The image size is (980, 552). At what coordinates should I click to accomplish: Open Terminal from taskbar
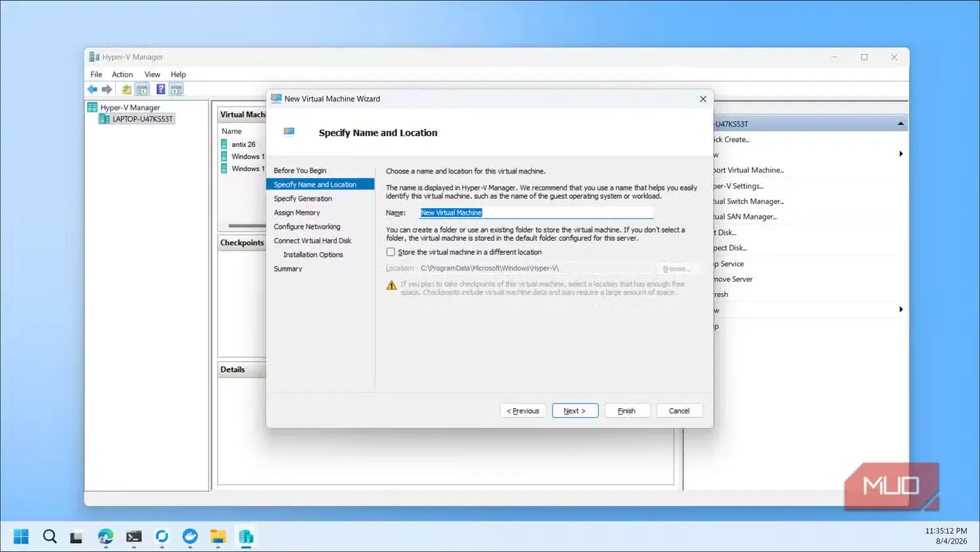[x=134, y=537]
